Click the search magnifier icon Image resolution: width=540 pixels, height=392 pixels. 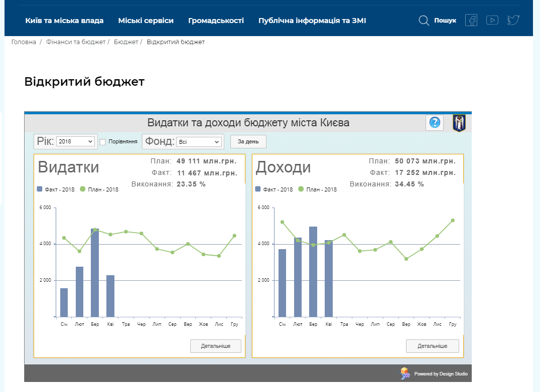pos(424,21)
